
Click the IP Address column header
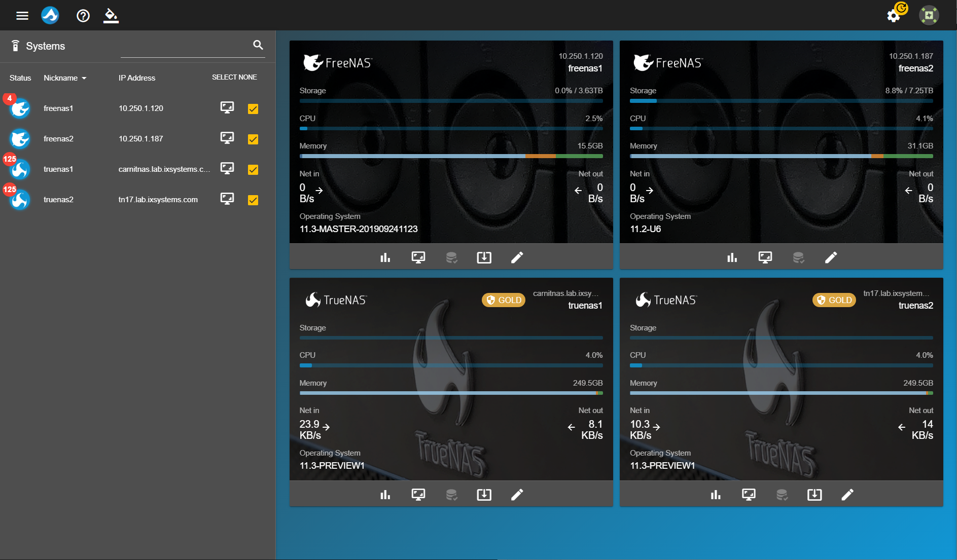137,78
